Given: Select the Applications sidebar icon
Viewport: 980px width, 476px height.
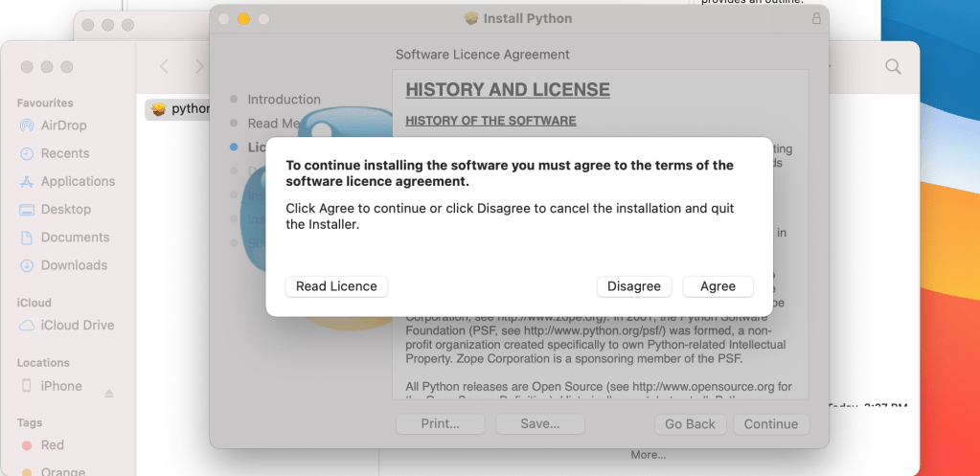Looking at the screenshot, I should 26,181.
